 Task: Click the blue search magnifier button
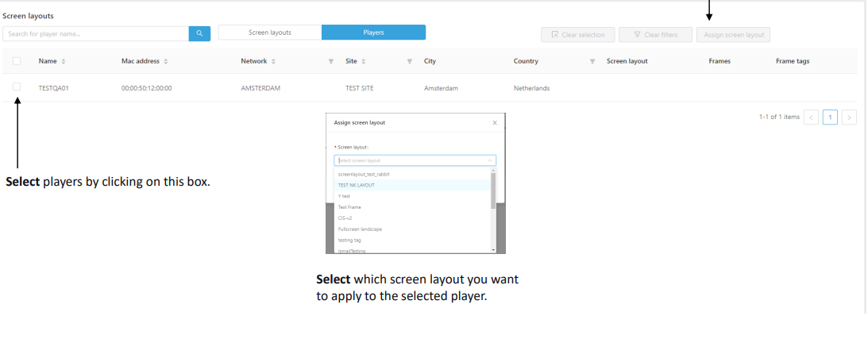199,33
